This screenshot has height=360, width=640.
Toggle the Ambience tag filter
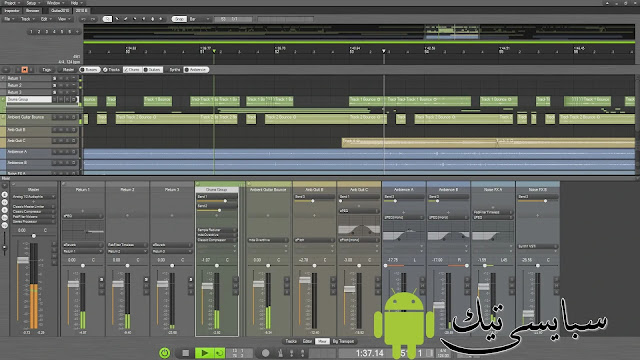click(196, 70)
